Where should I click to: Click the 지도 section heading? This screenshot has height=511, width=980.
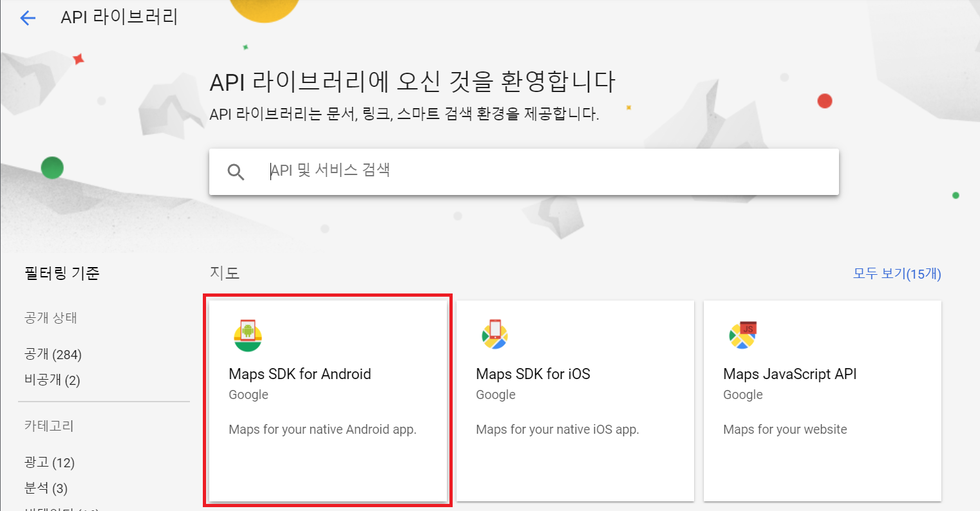[x=225, y=273]
